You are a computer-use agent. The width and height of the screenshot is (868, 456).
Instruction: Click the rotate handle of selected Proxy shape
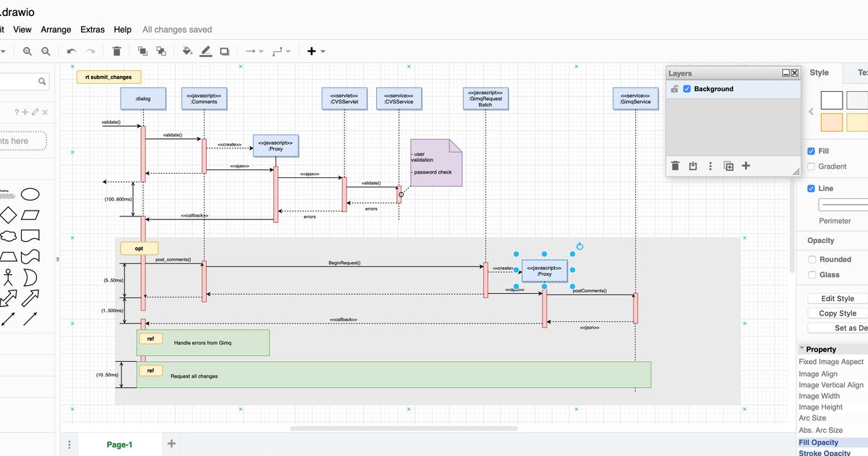(x=579, y=247)
